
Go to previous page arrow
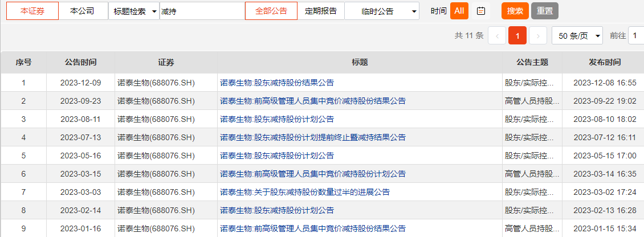pos(496,36)
